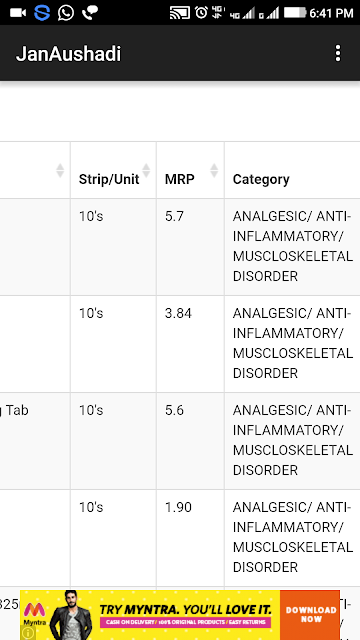360x640 pixels.
Task: Select the row with MRP 1.90
Action: click(180, 538)
